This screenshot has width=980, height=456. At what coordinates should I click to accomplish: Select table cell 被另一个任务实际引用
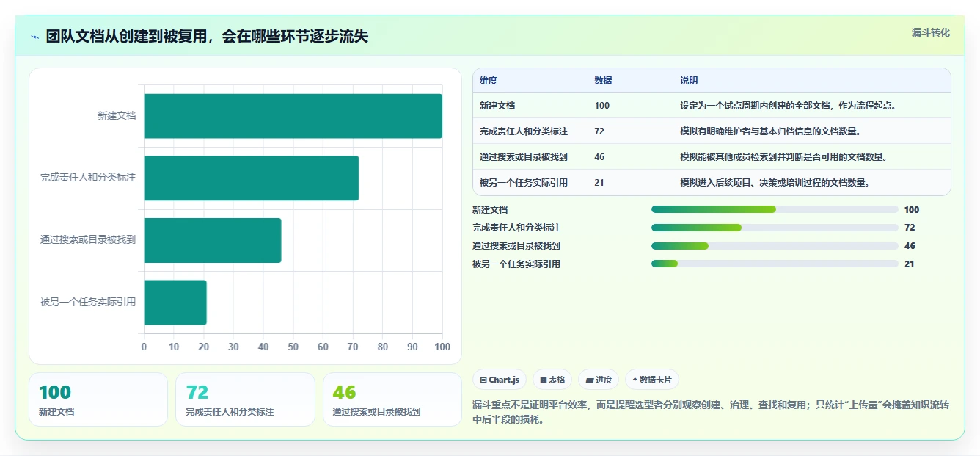coord(524,183)
